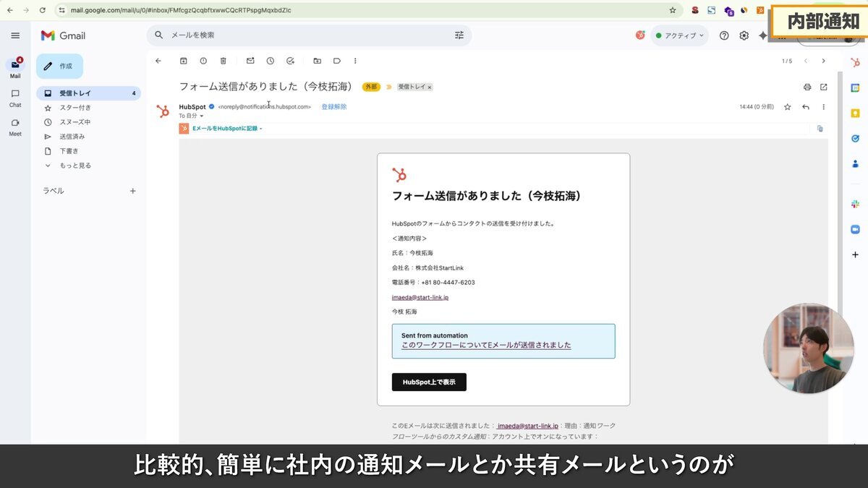Screen dimensions: 868x488
Task: Click the 作成 compose button
Action: coord(59,66)
